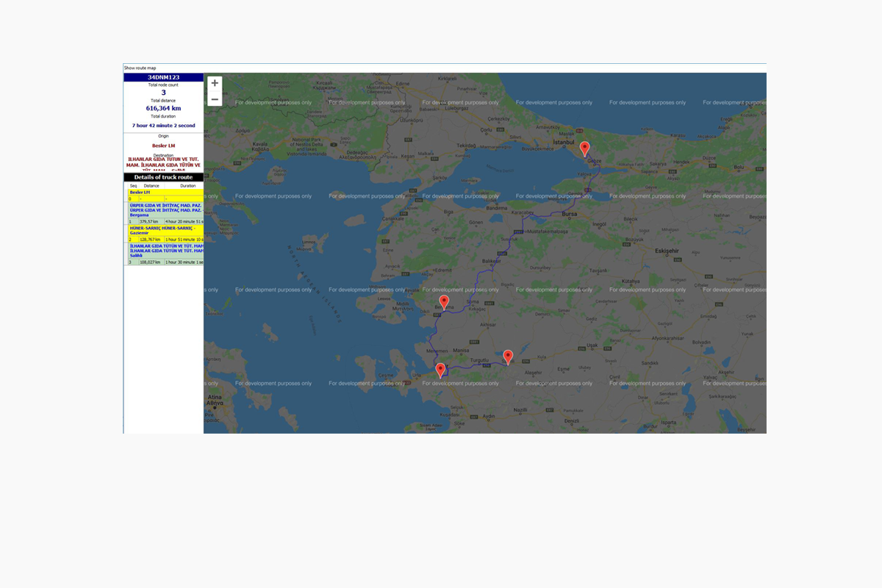Image resolution: width=882 pixels, height=588 pixels.
Task: Select the ÜRPER GIDA Bergama stop row
Action: pyautogui.click(x=162, y=210)
